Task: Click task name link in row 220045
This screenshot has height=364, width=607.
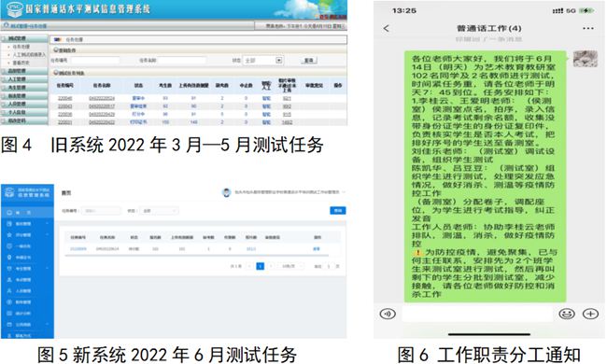Action: tap(102, 98)
